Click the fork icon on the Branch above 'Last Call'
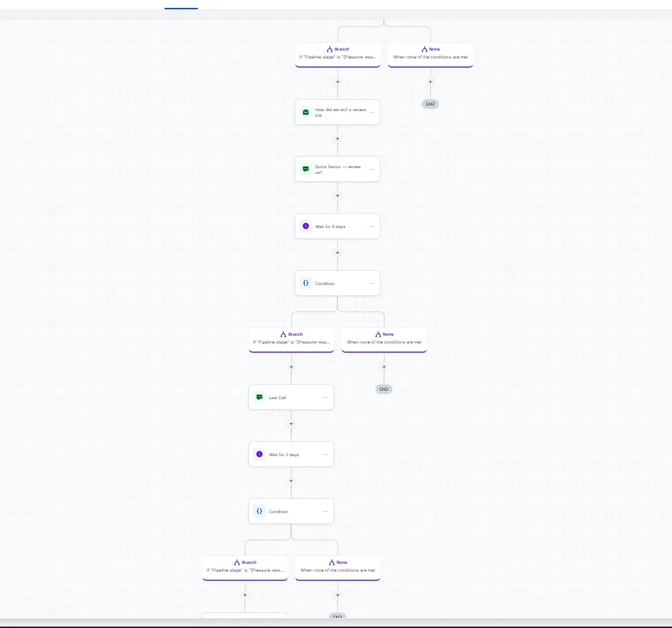Viewport: 672px width, 628px height. pos(283,334)
